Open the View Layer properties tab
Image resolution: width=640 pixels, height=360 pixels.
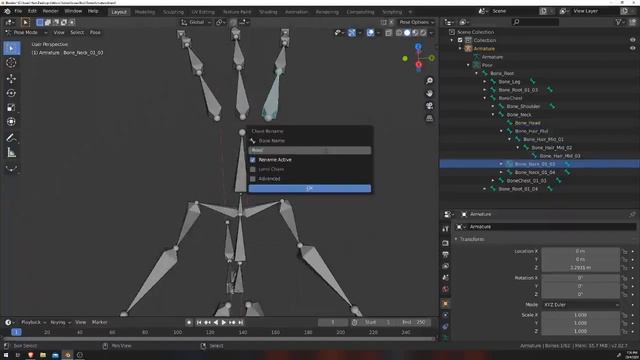click(x=445, y=266)
